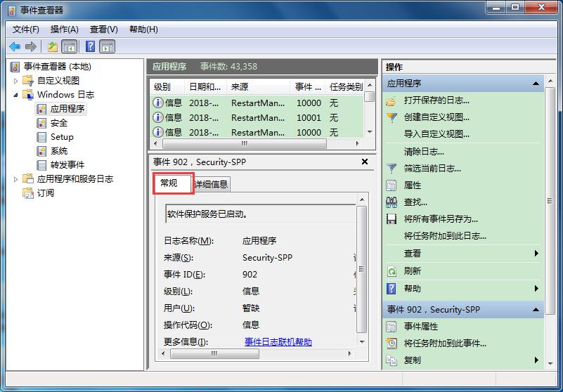The height and width of the screenshot is (392, 563).
Task: Toggle the show/hide console tree toolbar icon
Action: 70,46
